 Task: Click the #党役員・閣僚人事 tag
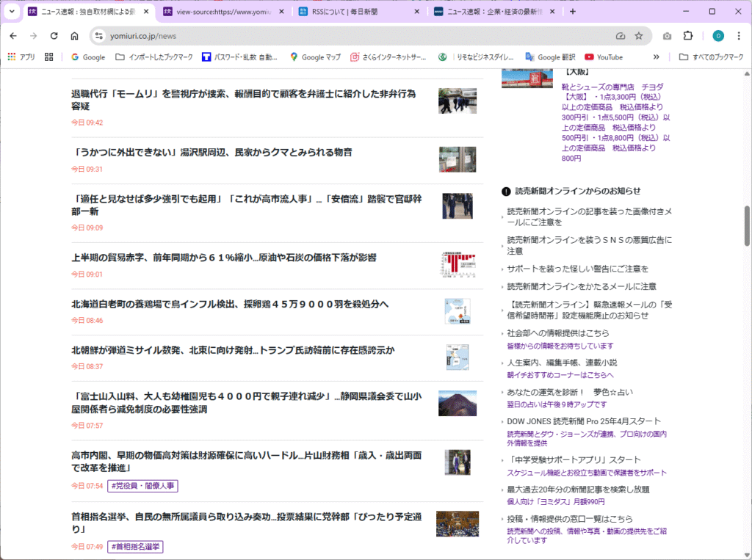pyautogui.click(x=143, y=486)
